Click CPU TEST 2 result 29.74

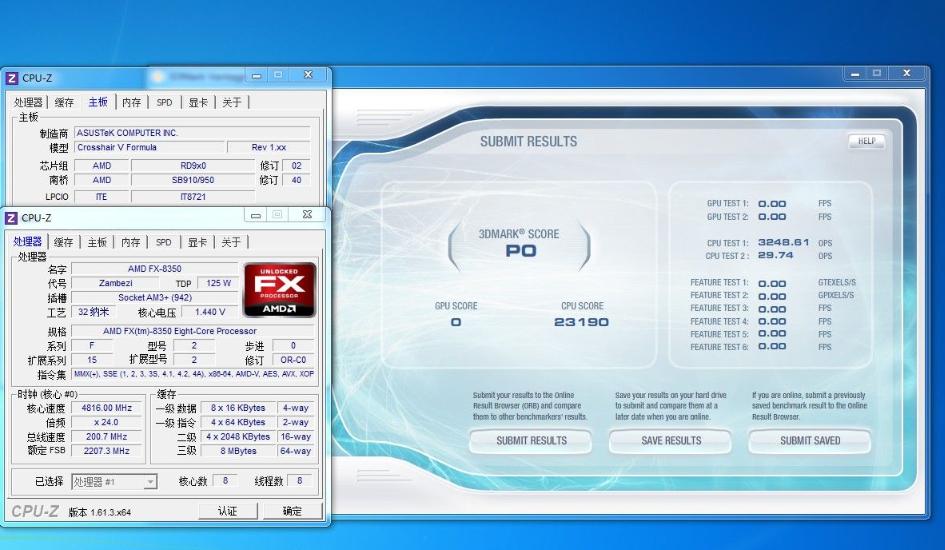pos(776,255)
